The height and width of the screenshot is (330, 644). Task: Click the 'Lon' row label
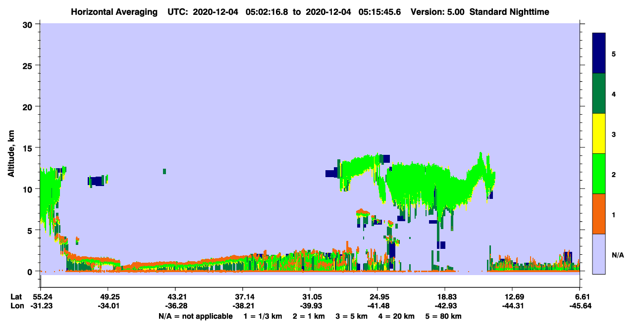point(17,305)
